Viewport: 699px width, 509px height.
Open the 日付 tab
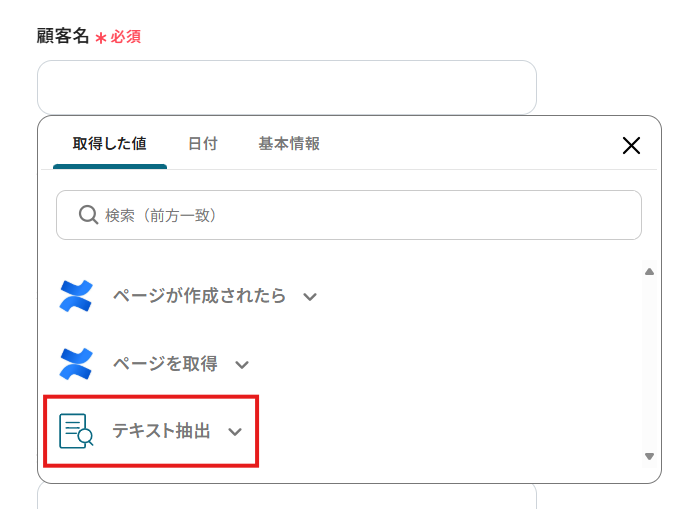coord(202,144)
